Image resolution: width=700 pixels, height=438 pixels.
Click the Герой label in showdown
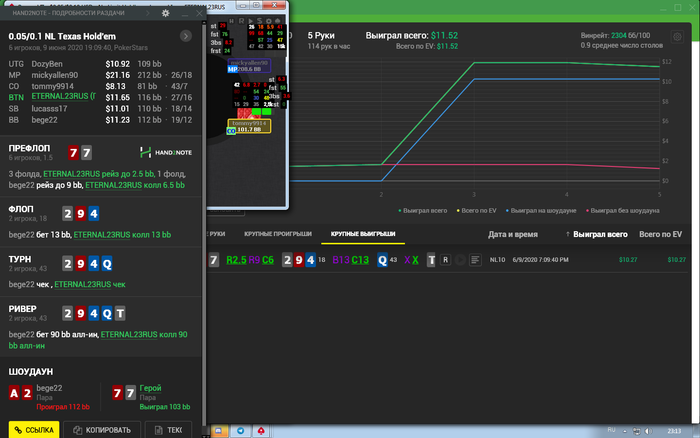click(x=150, y=388)
